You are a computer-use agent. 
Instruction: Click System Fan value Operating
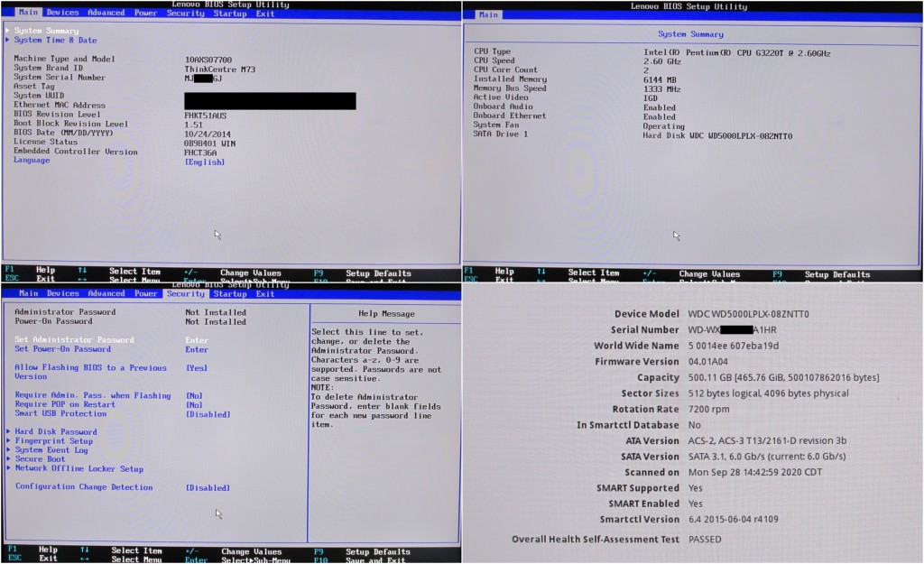coord(663,126)
